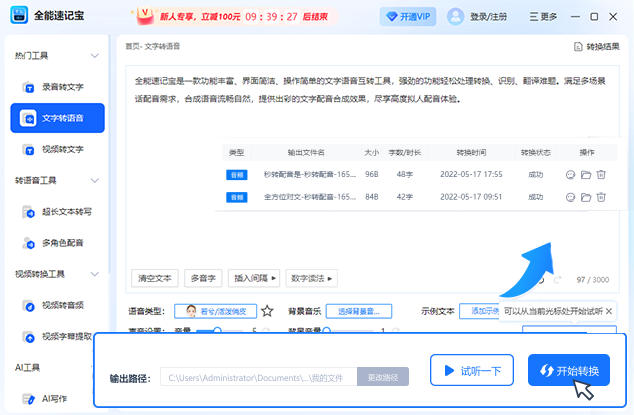Click the 视频字幕提取 icon
This screenshot has width=634, height=415.
click(x=29, y=336)
